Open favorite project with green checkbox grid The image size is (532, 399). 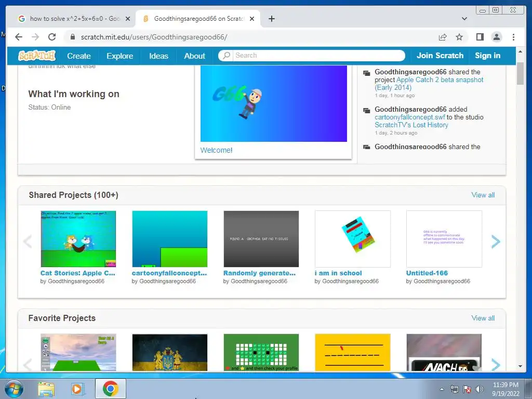261,353
